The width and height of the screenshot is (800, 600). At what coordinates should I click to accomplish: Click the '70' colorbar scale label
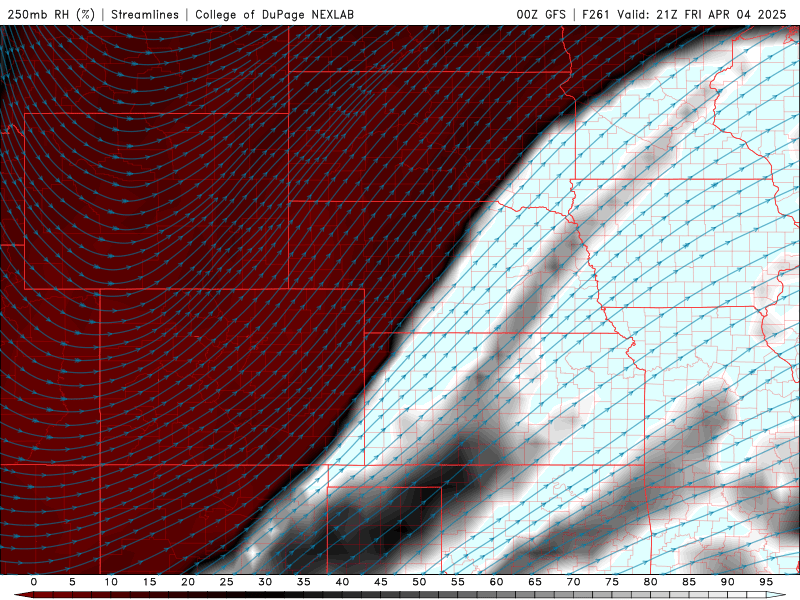pos(573,582)
